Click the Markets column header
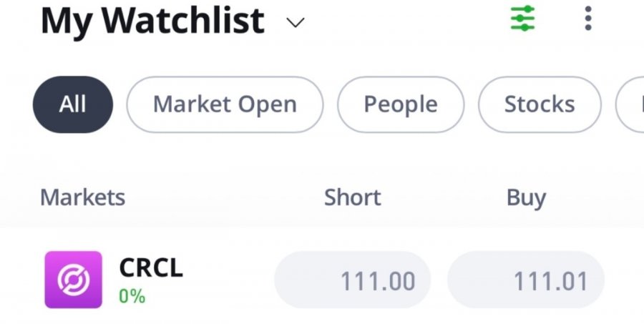 tap(82, 197)
